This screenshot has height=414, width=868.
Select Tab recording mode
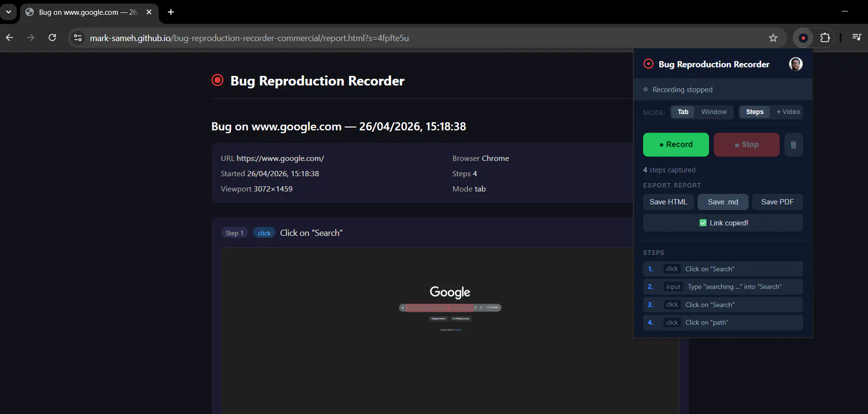click(683, 112)
